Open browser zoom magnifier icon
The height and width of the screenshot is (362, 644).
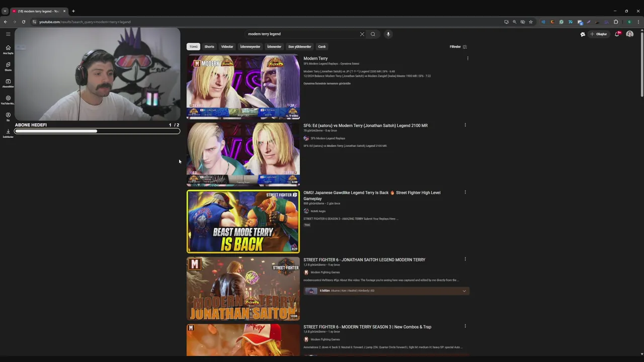click(514, 22)
